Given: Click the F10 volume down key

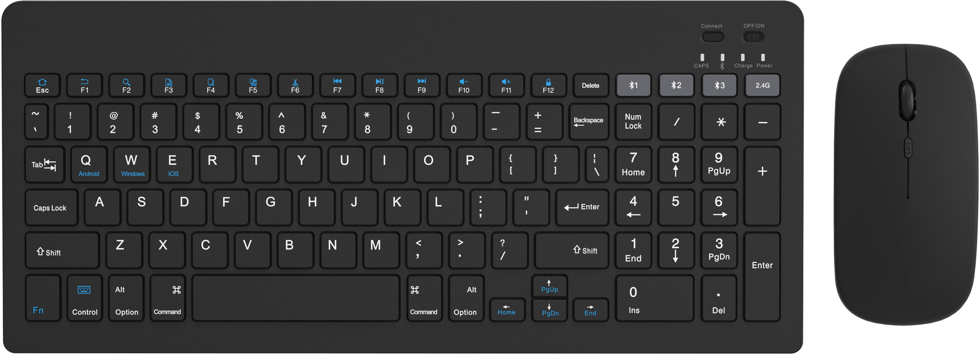Looking at the screenshot, I should [x=464, y=86].
